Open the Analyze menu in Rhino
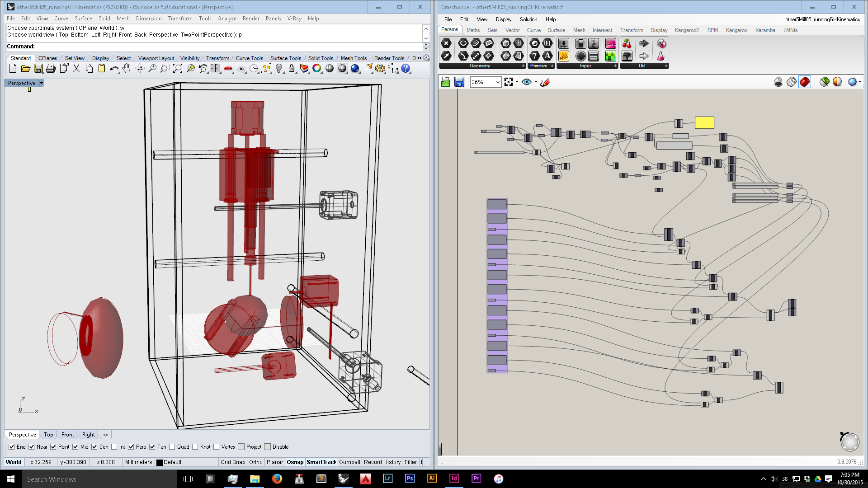The height and width of the screenshot is (488, 868). [226, 19]
